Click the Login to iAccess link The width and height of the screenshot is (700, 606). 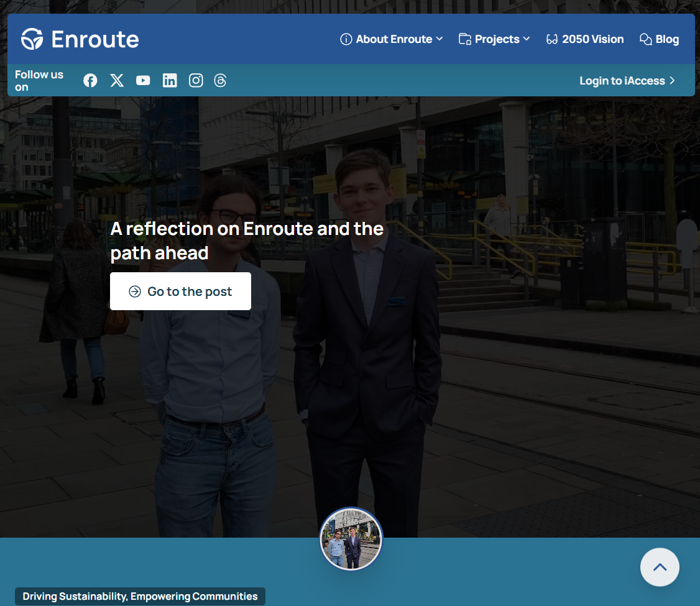(x=622, y=81)
